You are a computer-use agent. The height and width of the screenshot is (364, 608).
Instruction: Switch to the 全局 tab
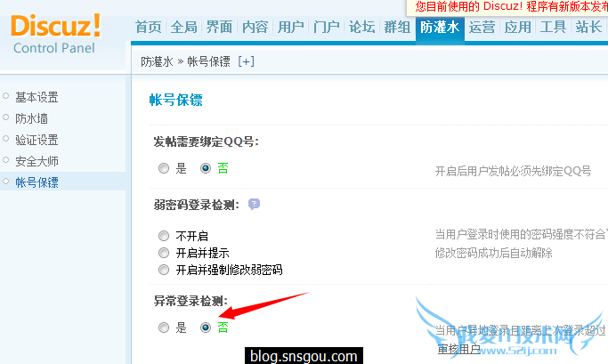183,27
